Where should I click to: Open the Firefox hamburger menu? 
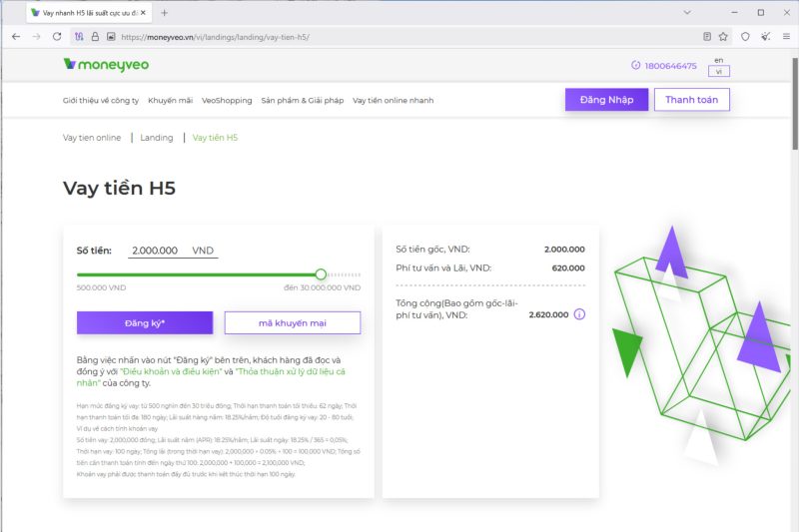tap(786, 37)
